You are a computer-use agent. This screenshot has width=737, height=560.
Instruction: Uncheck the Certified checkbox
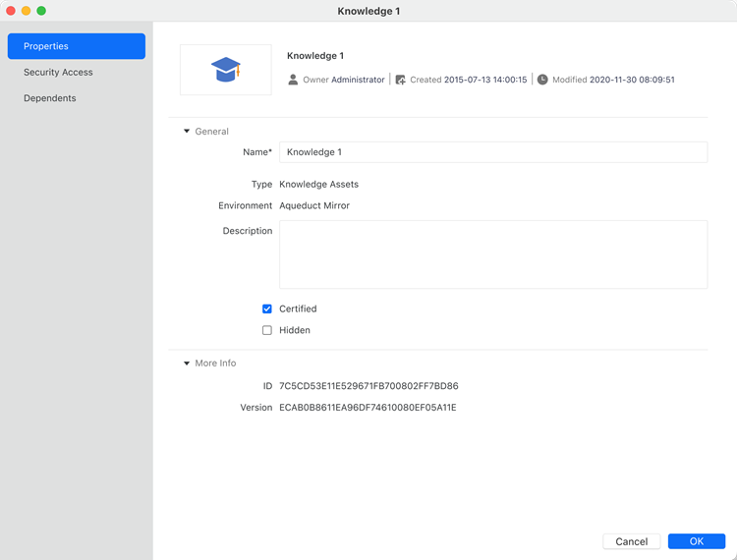267,308
